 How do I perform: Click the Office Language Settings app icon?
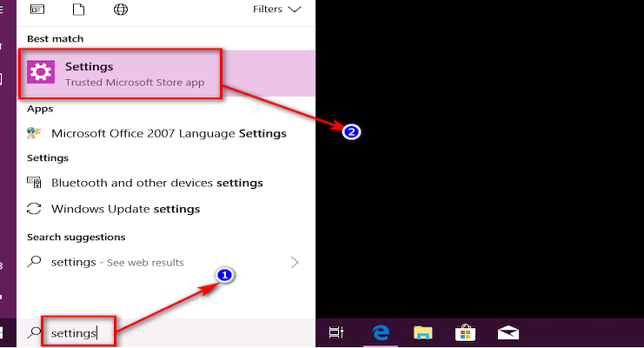coord(34,133)
